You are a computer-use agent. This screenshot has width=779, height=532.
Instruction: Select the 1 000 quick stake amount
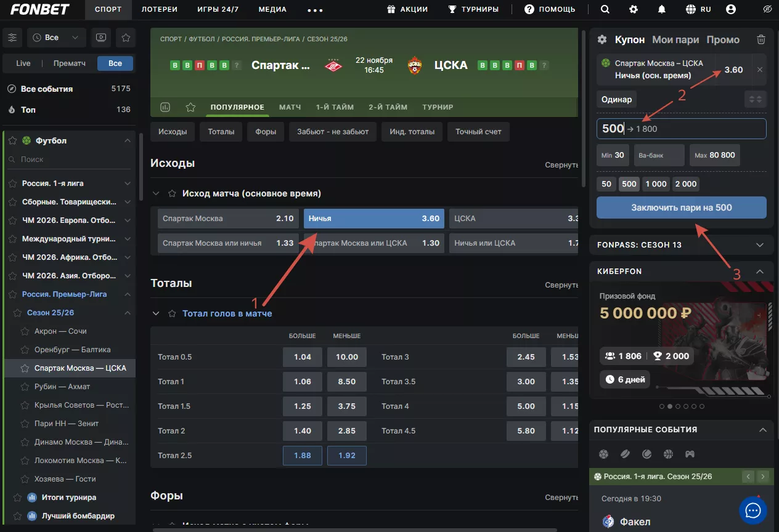[656, 184]
